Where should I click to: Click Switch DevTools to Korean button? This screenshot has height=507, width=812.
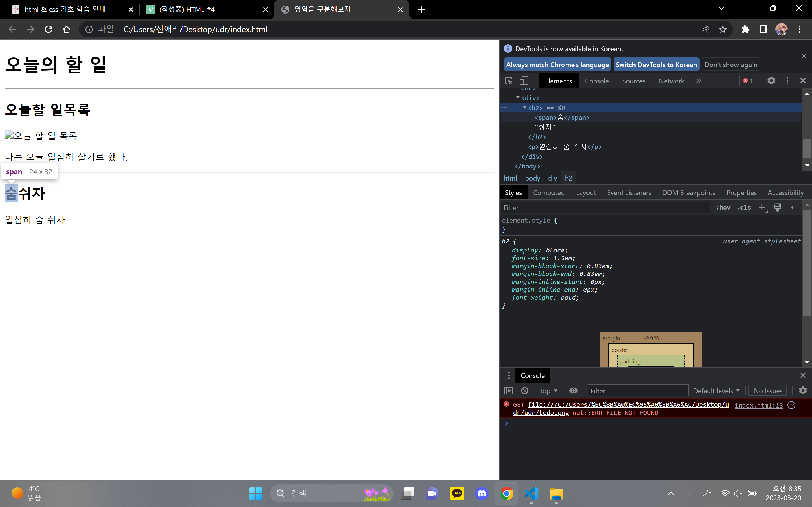pyautogui.click(x=656, y=65)
